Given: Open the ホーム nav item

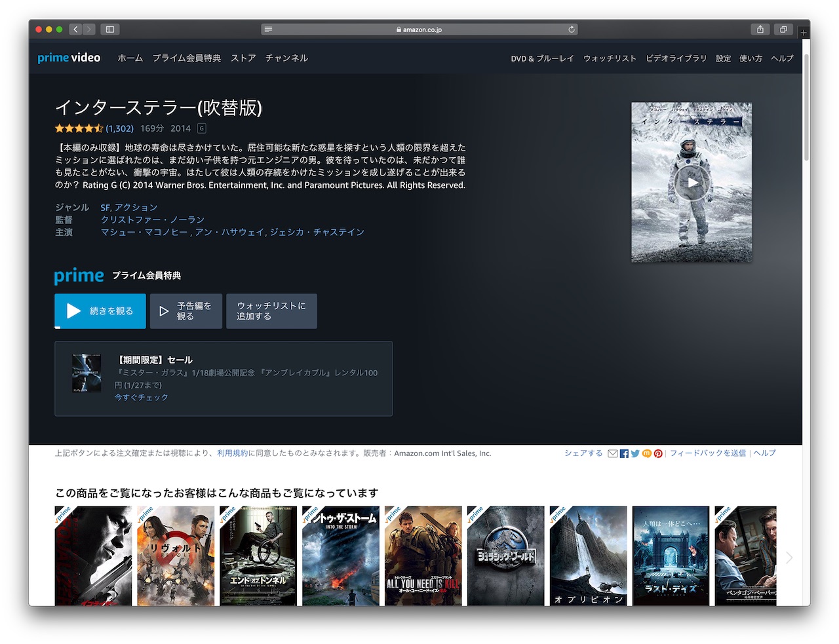Looking at the screenshot, I should click(130, 58).
